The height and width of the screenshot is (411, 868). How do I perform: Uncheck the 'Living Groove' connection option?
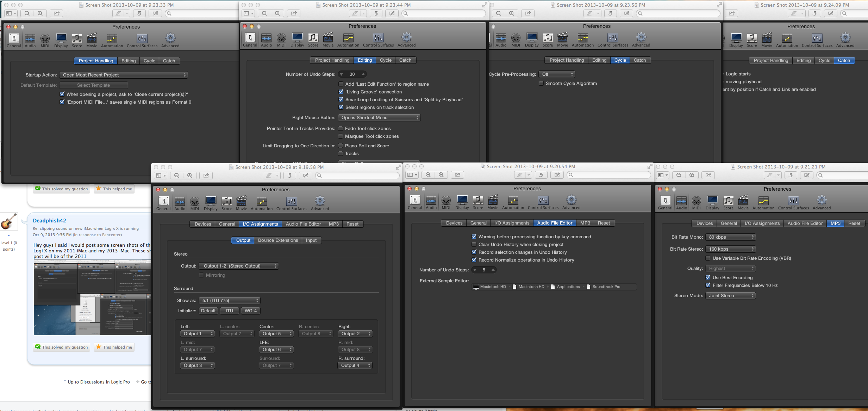tap(341, 92)
